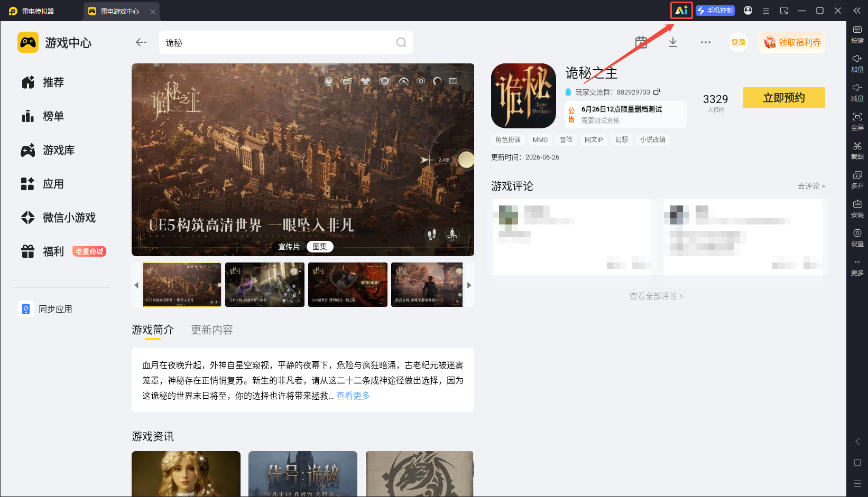Copy the player group number 882929733

click(657, 92)
